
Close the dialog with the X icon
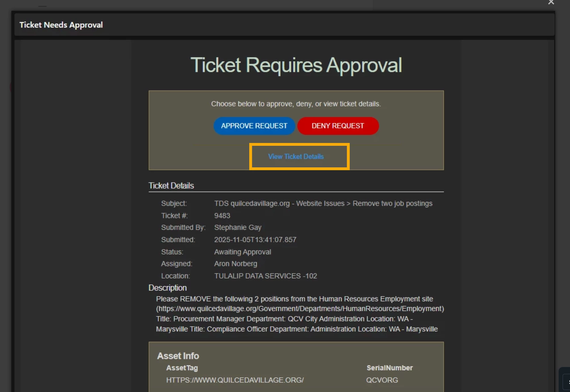(551, 3)
